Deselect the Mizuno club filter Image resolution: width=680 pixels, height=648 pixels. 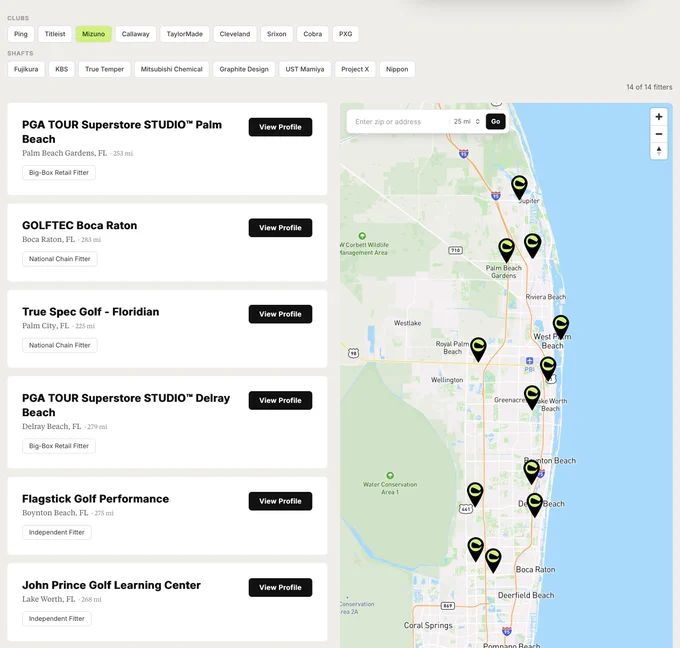pos(93,34)
